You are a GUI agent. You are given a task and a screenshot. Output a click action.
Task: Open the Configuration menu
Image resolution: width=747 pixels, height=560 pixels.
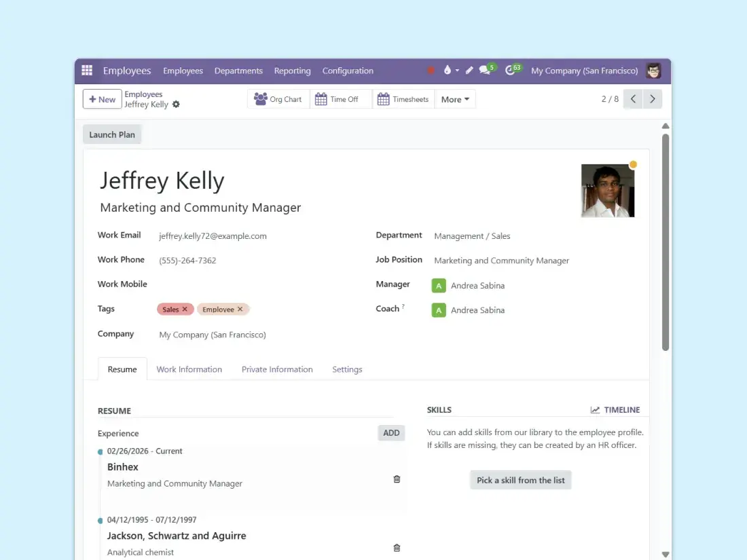pos(348,71)
